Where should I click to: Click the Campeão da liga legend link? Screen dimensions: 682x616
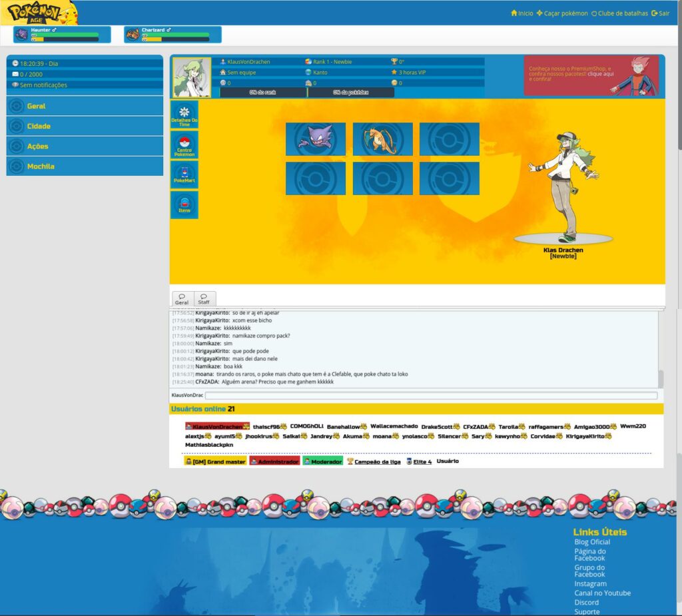(374, 462)
